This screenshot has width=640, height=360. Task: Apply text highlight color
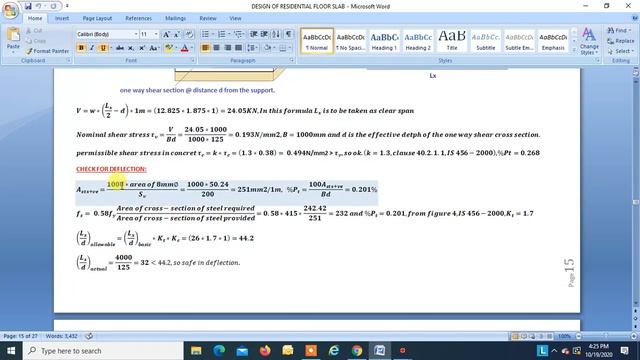point(169,48)
